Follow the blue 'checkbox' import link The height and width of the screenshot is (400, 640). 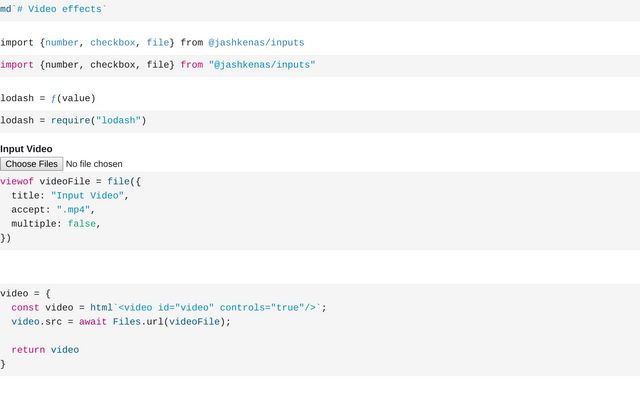(113, 42)
